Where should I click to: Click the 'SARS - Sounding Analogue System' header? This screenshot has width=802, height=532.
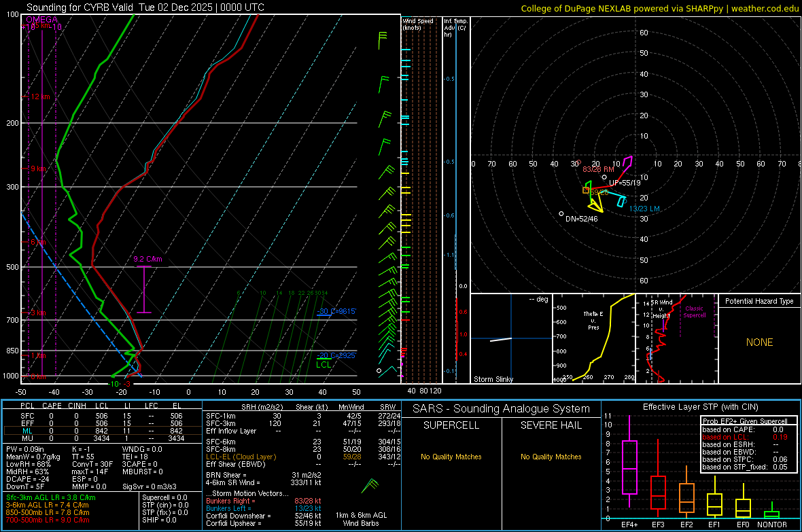tap(502, 409)
